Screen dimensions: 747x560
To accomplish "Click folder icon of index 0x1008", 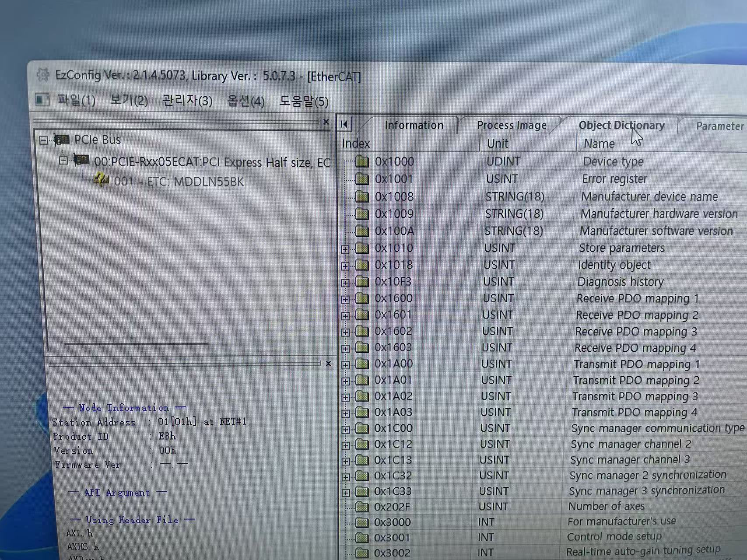I will [362, 196].
